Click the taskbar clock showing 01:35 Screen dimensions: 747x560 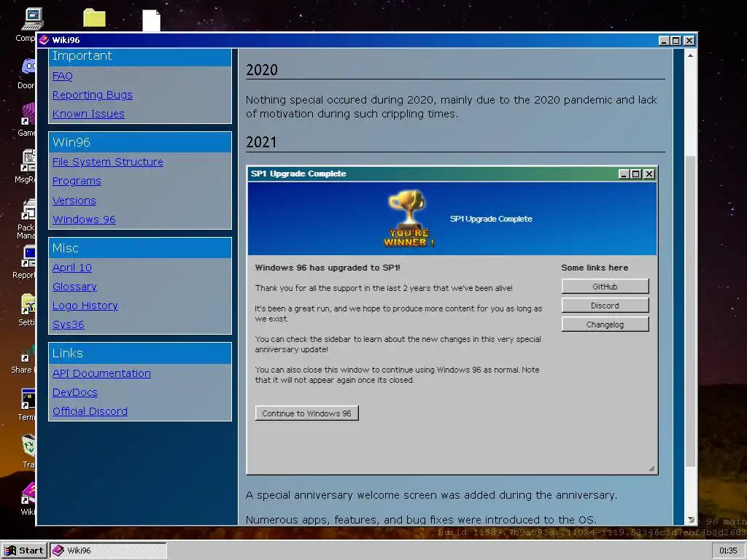(728, 551)
